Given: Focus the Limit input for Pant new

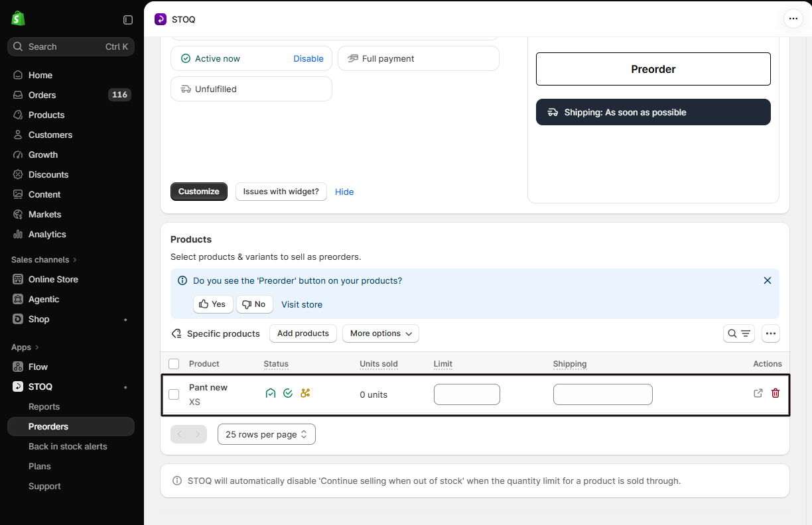Looking at the screenshot, I should (467, 394).
